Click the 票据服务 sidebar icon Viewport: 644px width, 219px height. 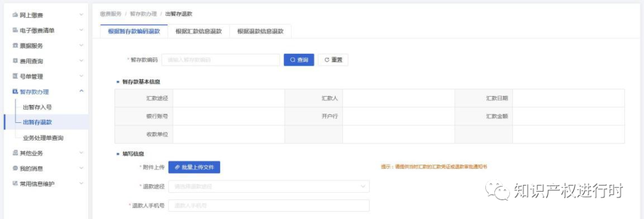pyautogui.click(x=15, y=45)
